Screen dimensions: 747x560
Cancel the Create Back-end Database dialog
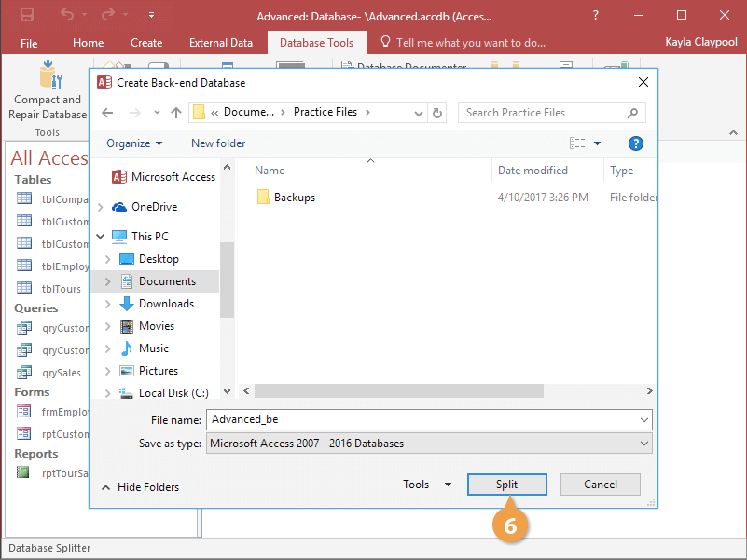601,485
